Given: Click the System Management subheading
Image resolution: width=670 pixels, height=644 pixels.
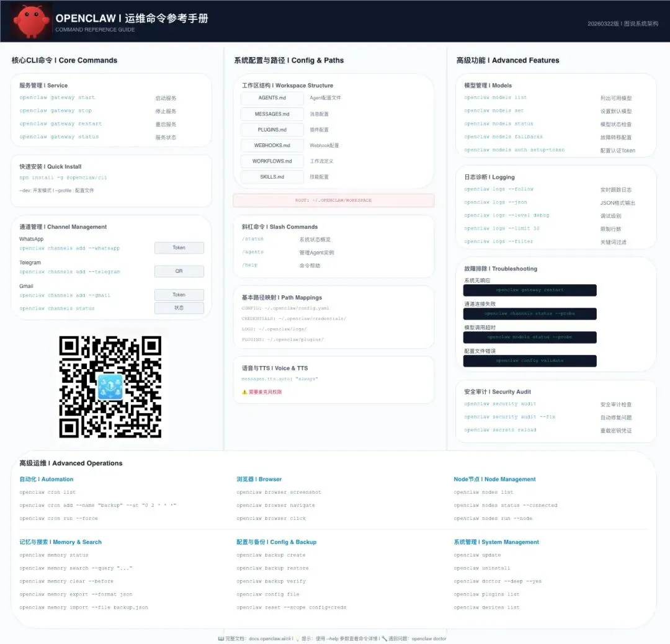Looking at the screenshot, I should point(496,542).
